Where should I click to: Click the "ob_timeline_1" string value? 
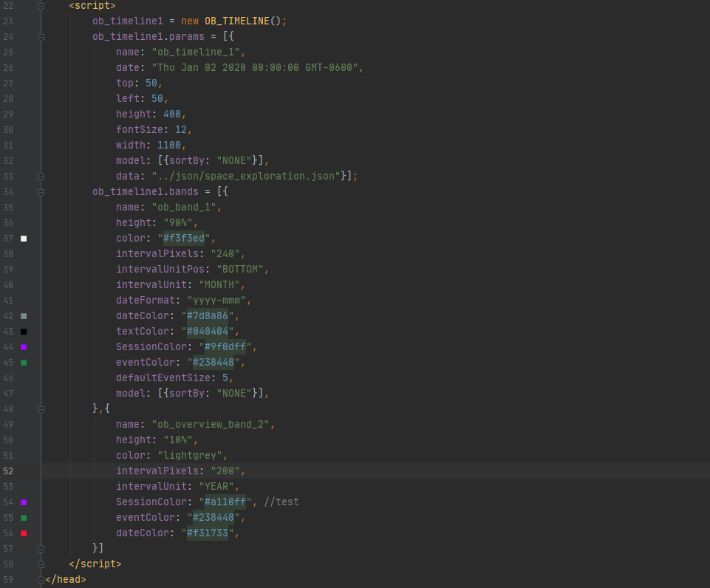(195, 52)
